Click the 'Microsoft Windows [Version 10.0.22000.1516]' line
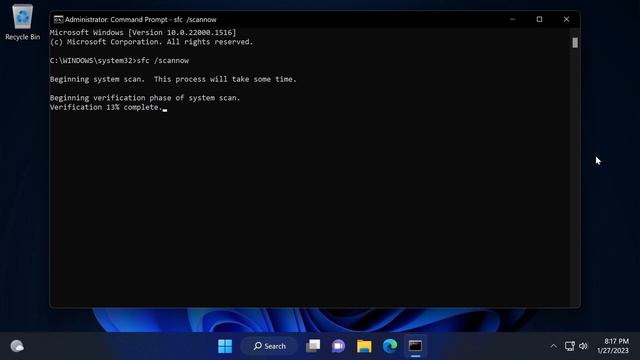Image resolution: width=640 pixels, height=360 pixels. pos(143,33)
